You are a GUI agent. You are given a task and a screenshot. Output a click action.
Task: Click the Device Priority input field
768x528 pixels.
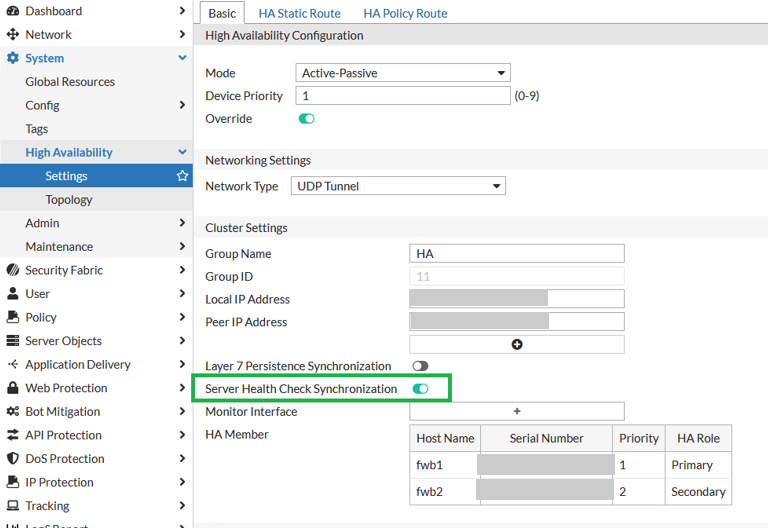pyautogui.click(x=403, y=96)
